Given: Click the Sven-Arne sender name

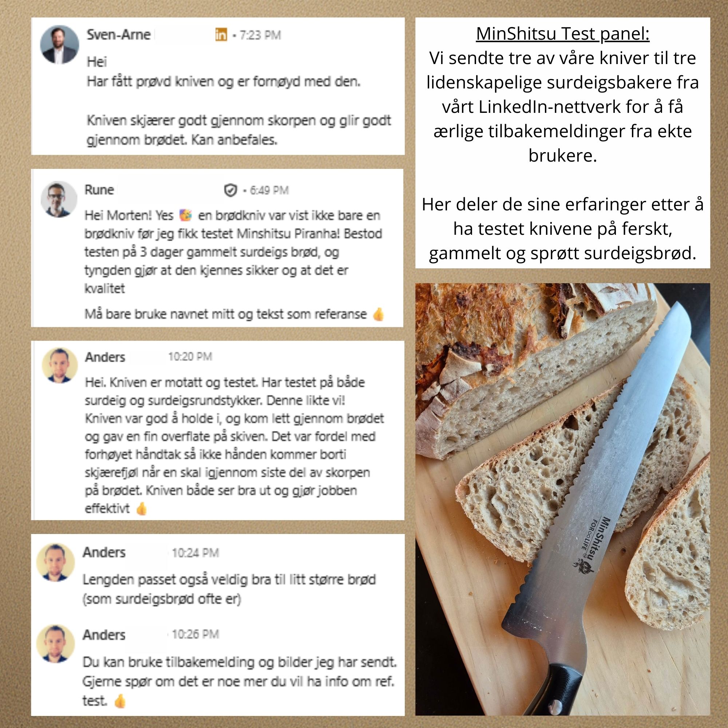Looking at the screenshot, I should click(119, 35).
